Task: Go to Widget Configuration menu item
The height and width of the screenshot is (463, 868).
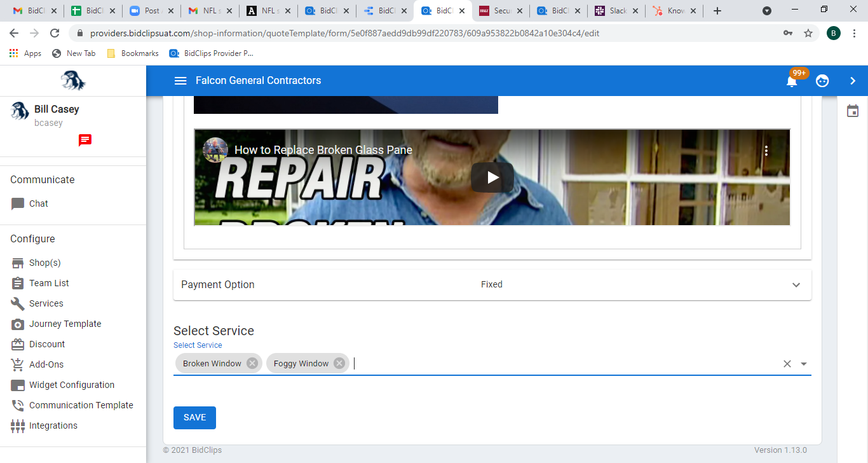Action: (x=71, y=385)
